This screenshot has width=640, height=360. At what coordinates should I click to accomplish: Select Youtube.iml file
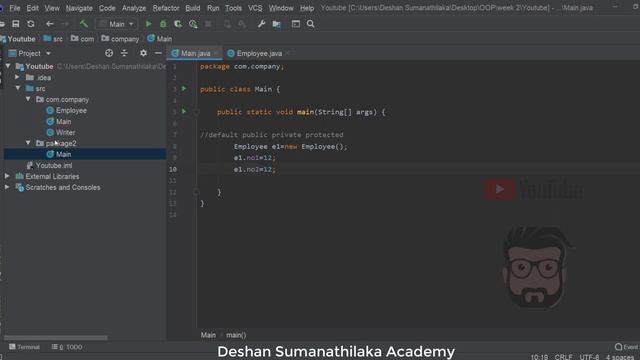[x=53, y=165]
